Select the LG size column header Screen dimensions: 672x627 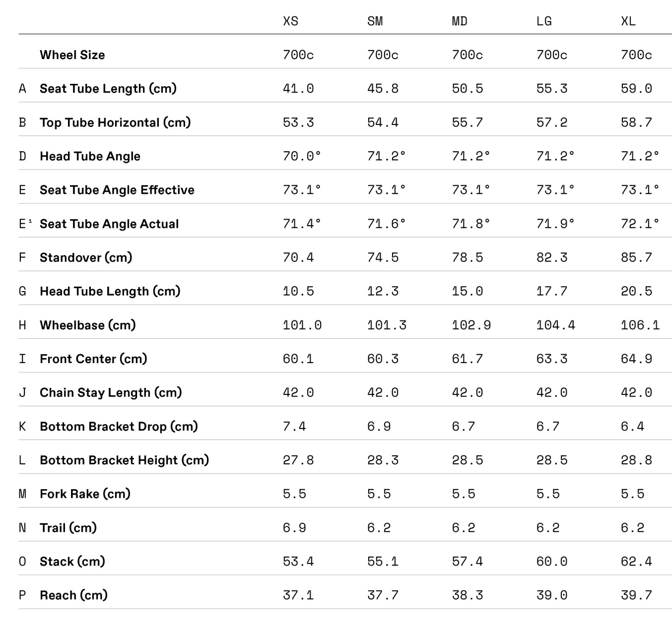(544, 21)
